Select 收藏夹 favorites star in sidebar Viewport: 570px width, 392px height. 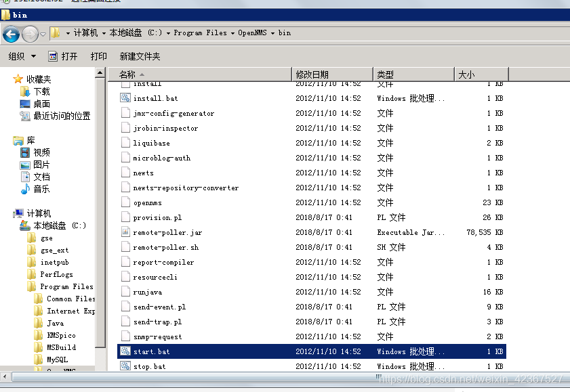pyautogui.click(x=18, y=79)
